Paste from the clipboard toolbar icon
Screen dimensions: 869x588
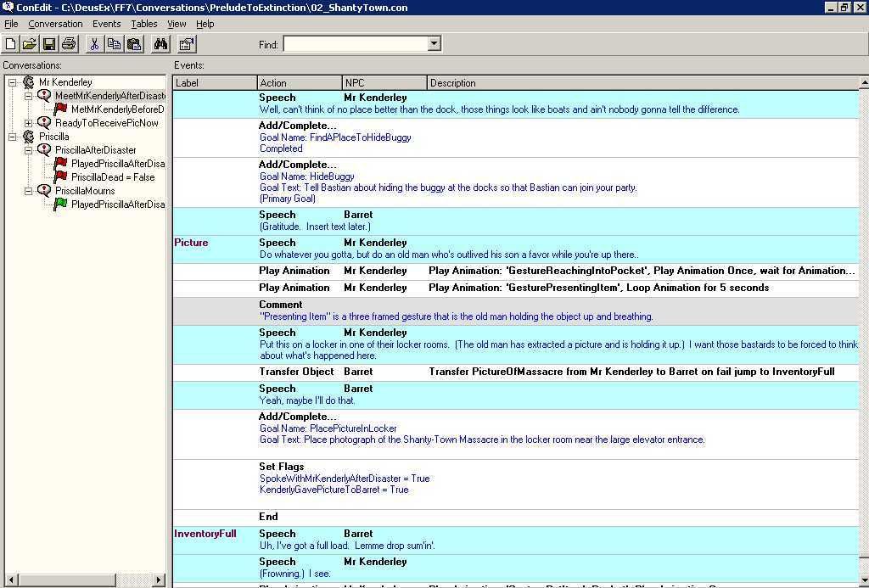click(x=134, y=44)
